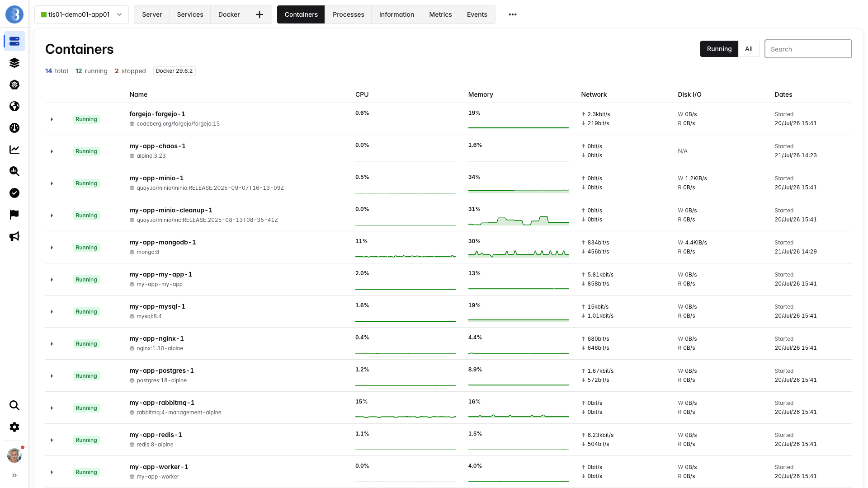
Task: Open the quay.io/minio/mc image link
Action: coord(207,220)
